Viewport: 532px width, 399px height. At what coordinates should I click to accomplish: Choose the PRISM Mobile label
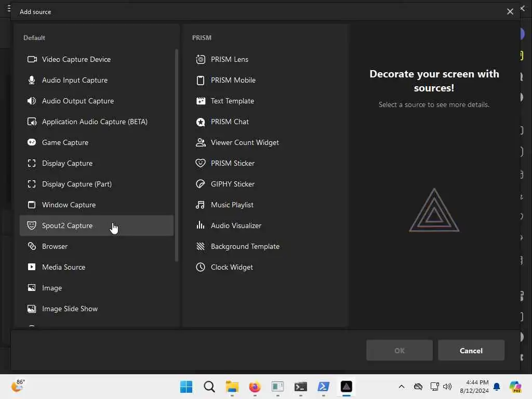pyautogui.click(x=233, y=80)
